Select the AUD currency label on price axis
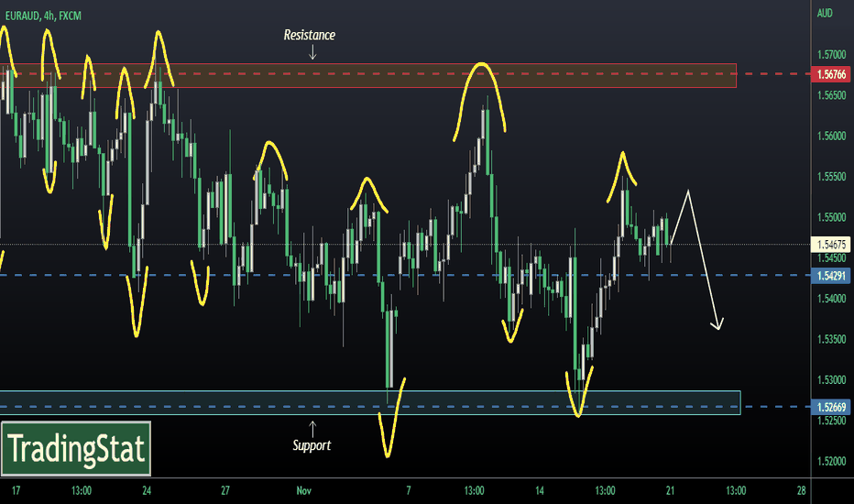Image resolution: width=854 pixels, height=504 pixels. pyautogui.click(x=825, y=13)
